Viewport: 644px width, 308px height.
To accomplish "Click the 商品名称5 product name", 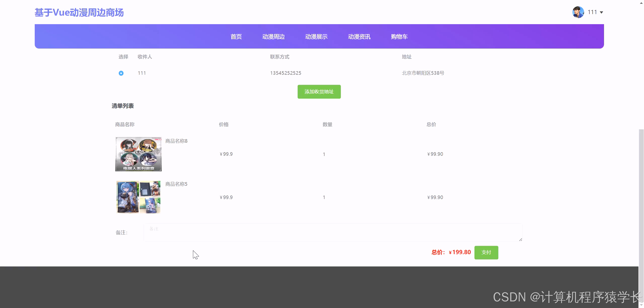I will point(176,184).
